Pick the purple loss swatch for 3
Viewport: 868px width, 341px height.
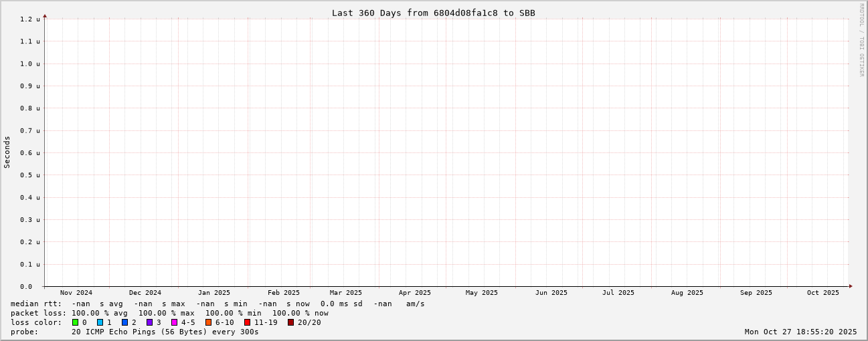tap(150, 322)
